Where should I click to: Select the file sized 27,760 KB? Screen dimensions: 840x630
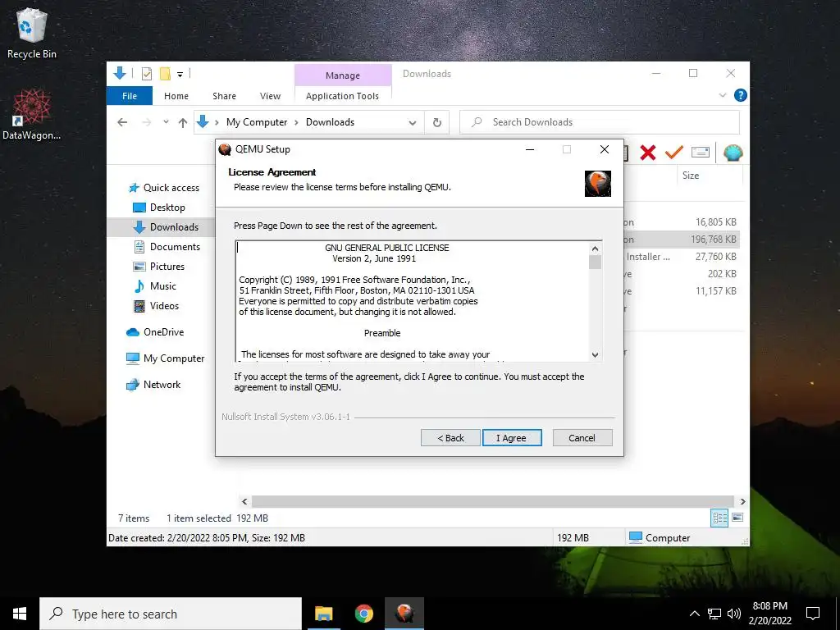[681, 257]
